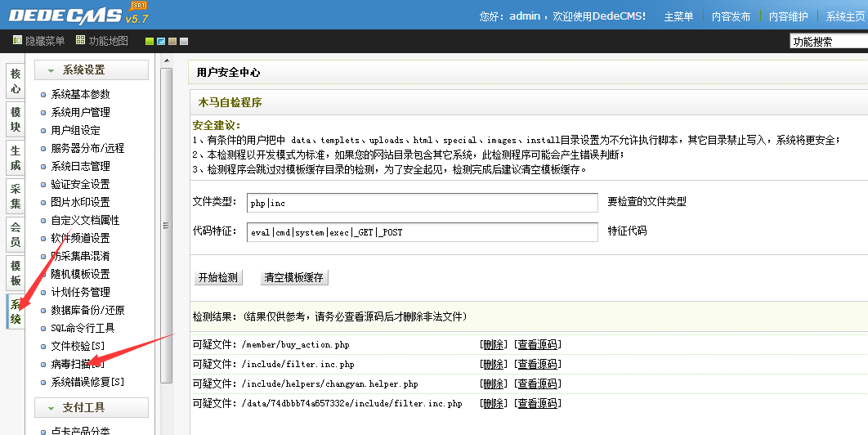868x435 pixels.
Task: Select the blue skin color swatch
Action: click(161, 41)
